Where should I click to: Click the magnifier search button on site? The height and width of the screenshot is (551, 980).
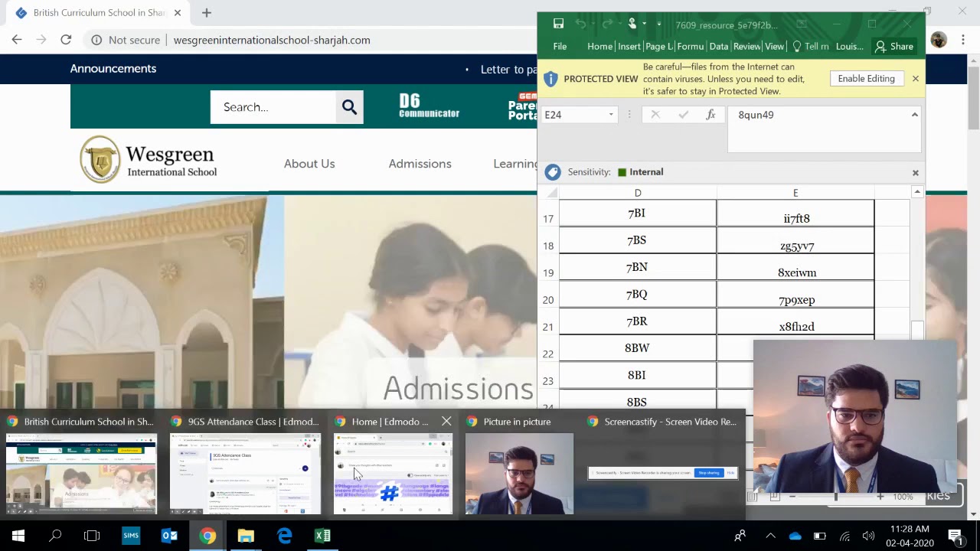coord(349,107)
